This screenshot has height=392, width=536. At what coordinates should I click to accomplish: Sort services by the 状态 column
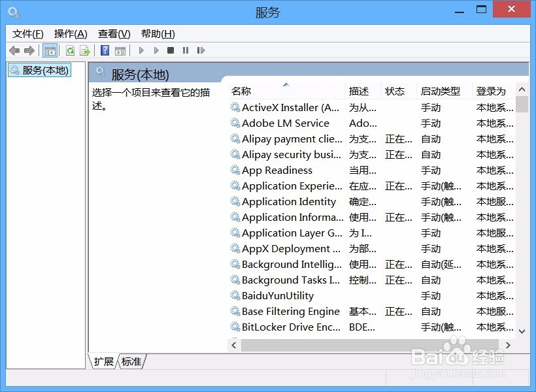[x=396, y=90]
